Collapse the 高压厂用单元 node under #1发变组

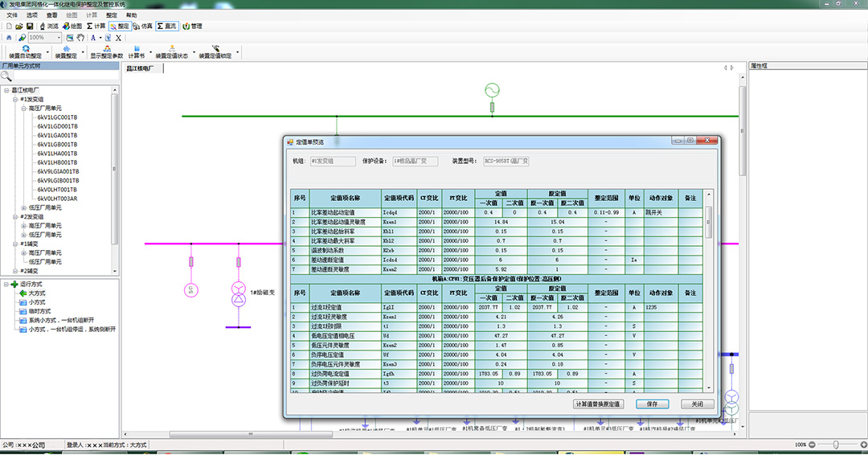pyautogui.click(x=23, y=108)
